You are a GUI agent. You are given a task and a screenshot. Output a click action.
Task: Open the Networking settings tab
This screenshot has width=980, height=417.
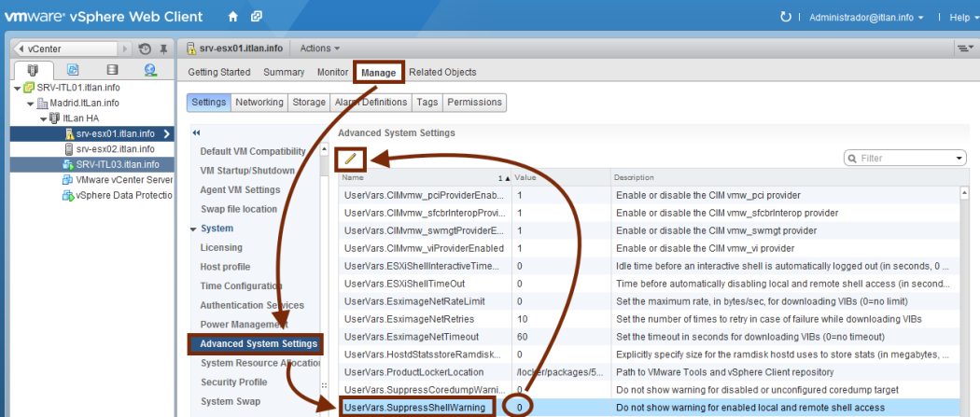click(259, 103)
